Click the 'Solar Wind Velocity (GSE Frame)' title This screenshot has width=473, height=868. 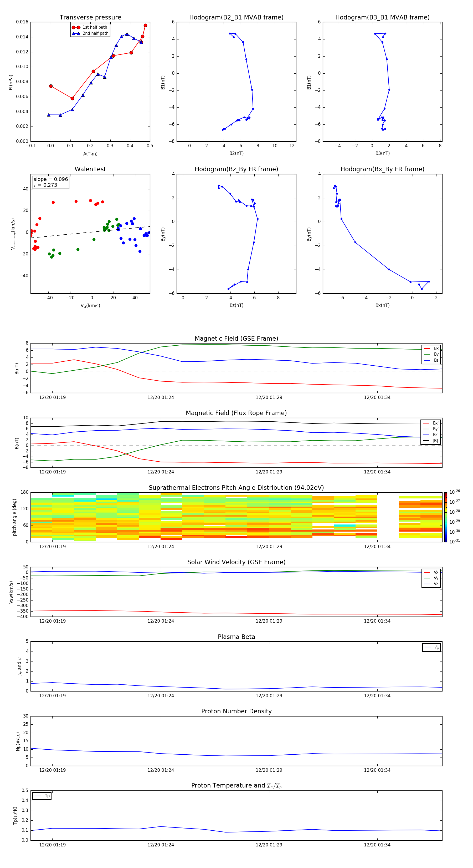236,562
